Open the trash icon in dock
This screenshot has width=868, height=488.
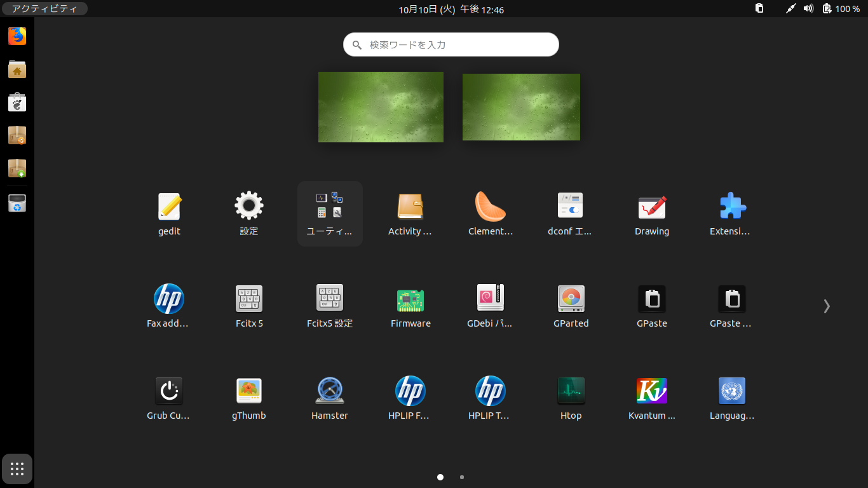tap(17, 203)
